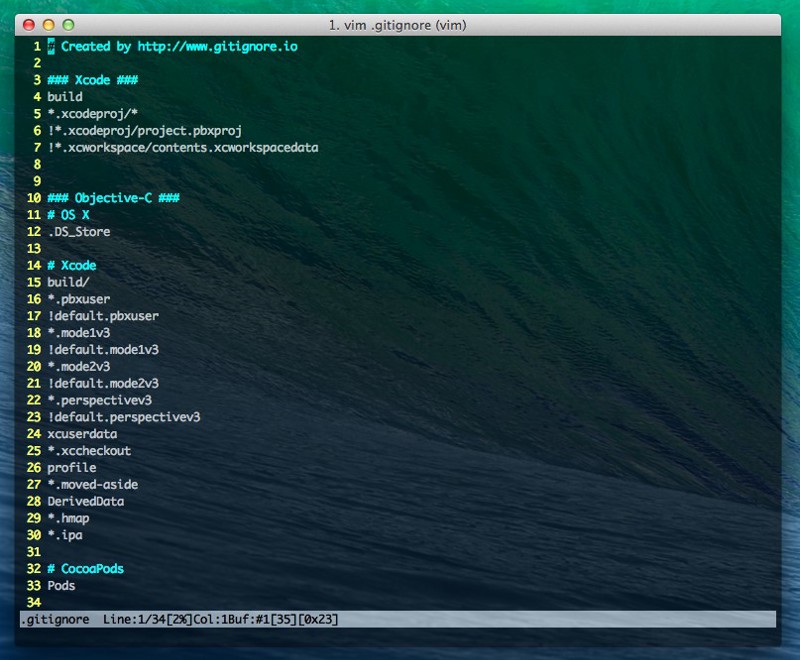This screenshot has height=660, width=800.
Task: Place cursor on '.DS_Store' line
Action: [x=78, y=232]
